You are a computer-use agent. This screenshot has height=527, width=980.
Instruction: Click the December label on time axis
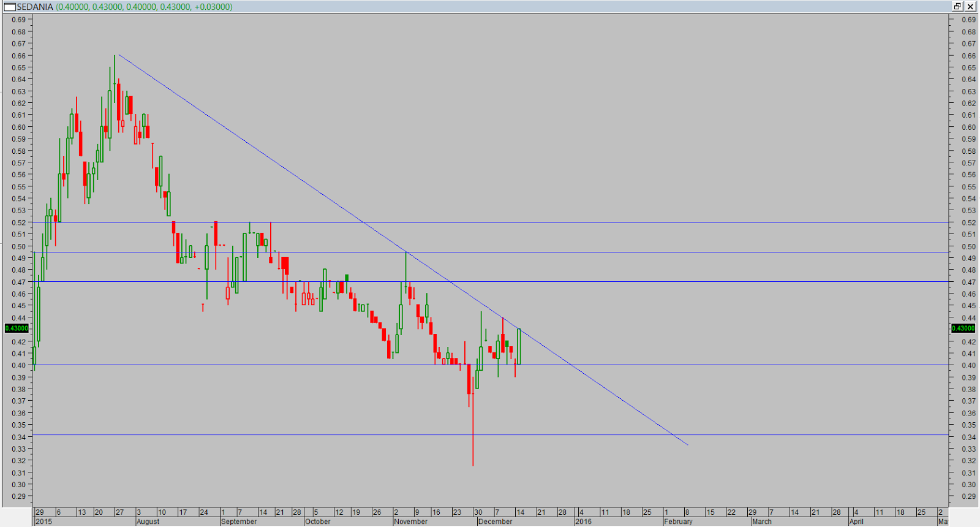coord(495,521)
